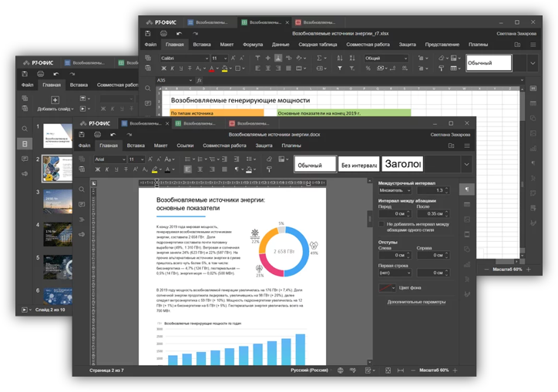Open the Ссылки tab in document editor
The width and height of the screenshot is (558, 392).
185,146
